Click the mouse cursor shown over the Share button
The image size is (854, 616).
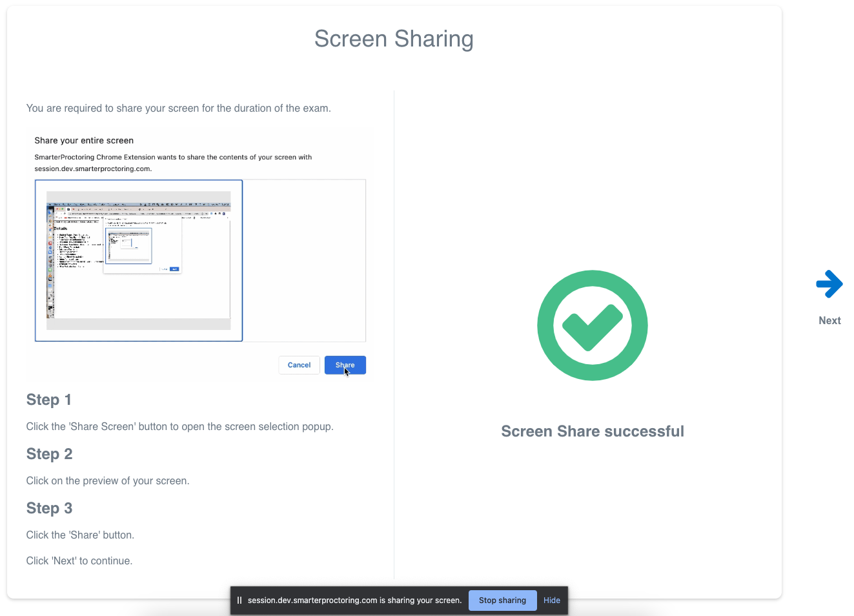pos(346,373)
